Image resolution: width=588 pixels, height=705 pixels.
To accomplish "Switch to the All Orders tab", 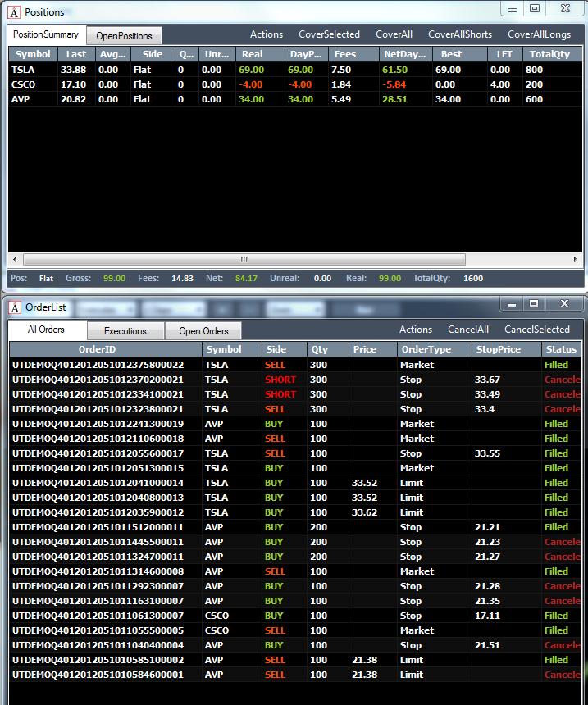I will click(x=47, y=330).
